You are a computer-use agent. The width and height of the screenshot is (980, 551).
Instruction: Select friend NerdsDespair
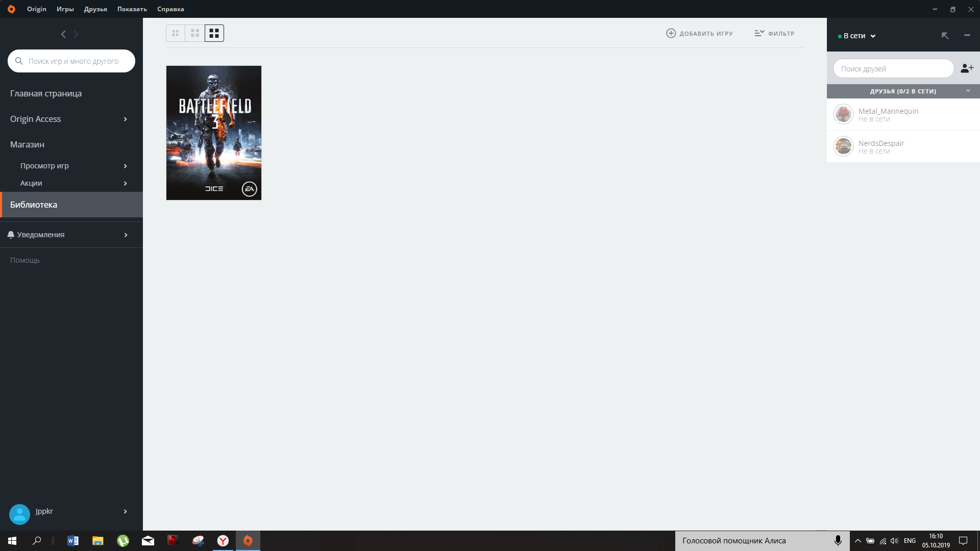point(903,146)
